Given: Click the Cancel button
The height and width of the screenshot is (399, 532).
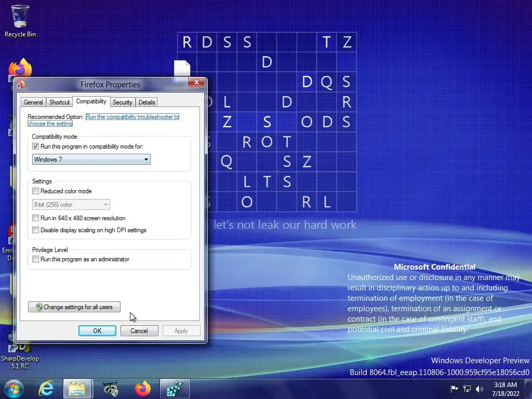Looking at the screenshot, I should (x=139, y=331).
